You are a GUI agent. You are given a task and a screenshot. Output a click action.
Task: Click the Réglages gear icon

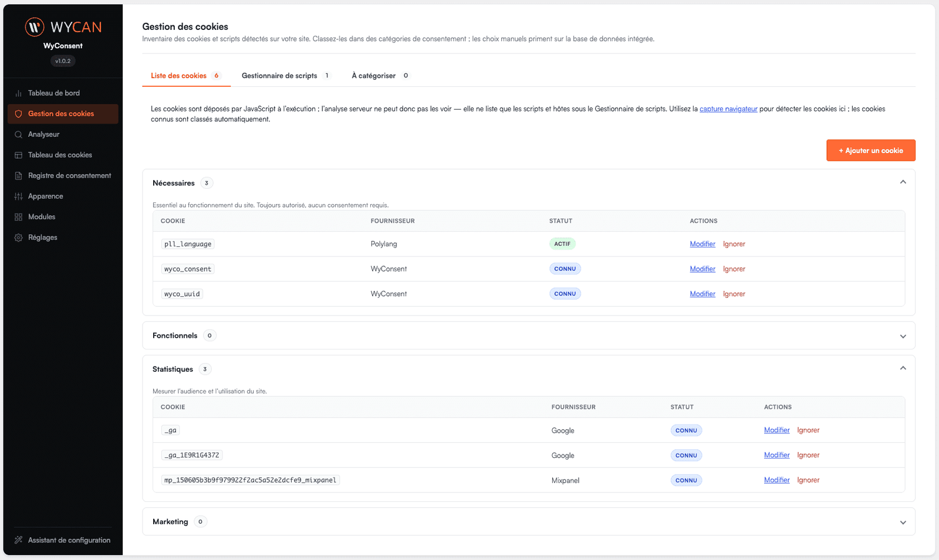point(18,237)
